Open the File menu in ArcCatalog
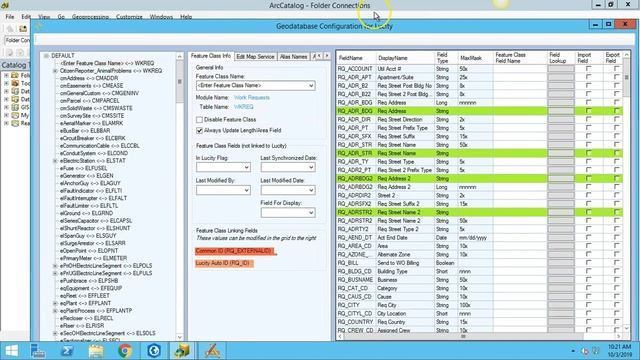This screenshot has height=360, width=640. pyautogui.click(x=10, y=17)
